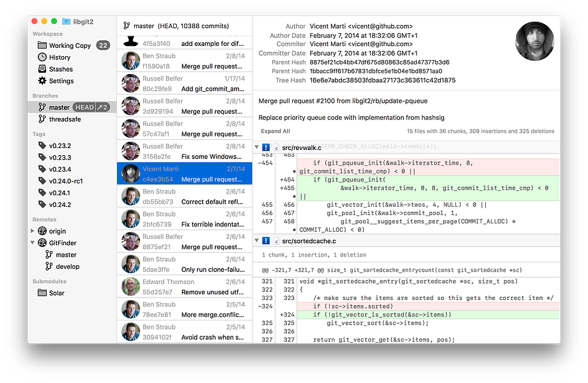Click Solar submodule folder icon

click(42, 293)
